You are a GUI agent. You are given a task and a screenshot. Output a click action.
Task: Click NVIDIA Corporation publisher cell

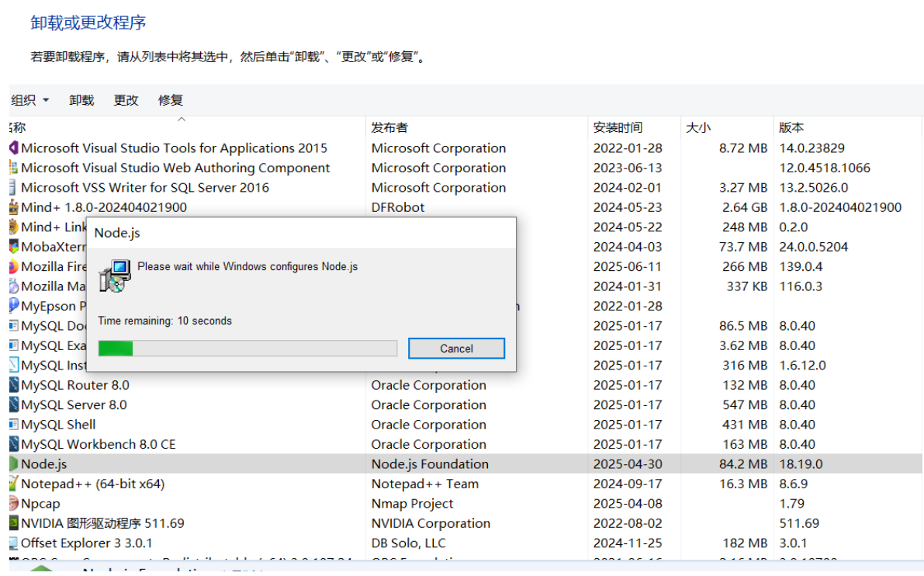431,523
